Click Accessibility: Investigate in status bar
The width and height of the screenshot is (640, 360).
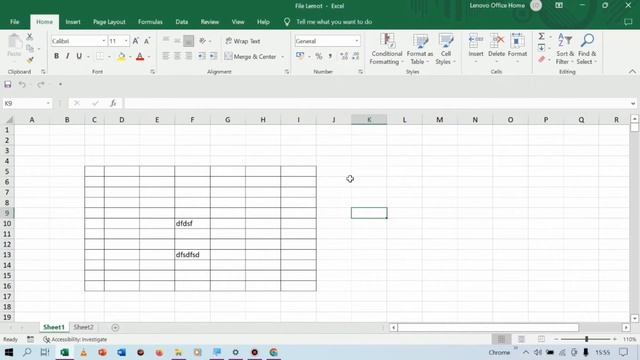(75, 339)
